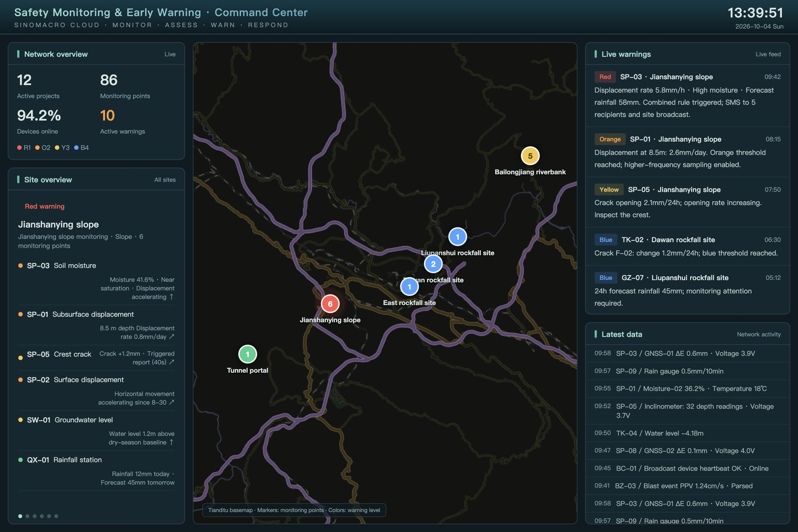Click the 12 Active projects figure
The width and height of the screenshot is (798, 532).
(24, 80)
